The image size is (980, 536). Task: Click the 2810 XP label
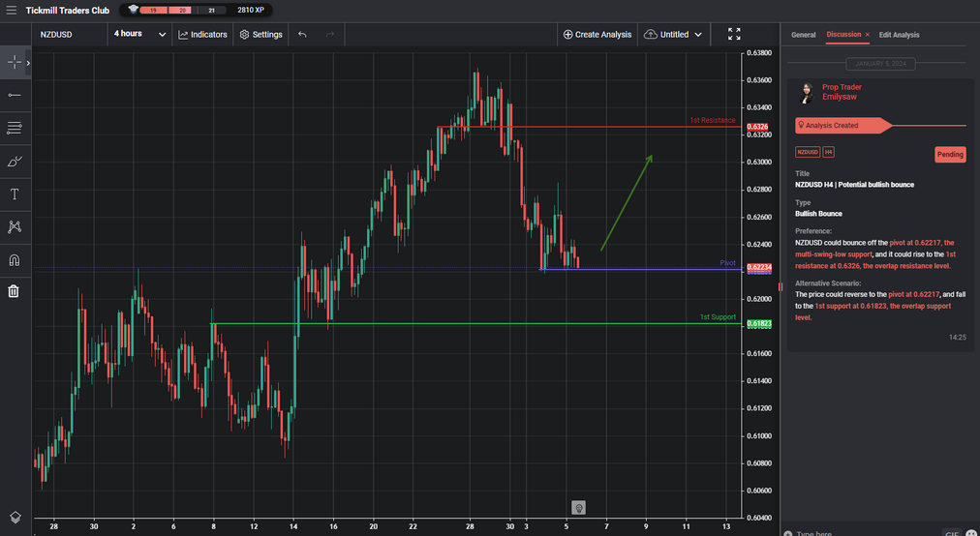click(x=251, y=10)
